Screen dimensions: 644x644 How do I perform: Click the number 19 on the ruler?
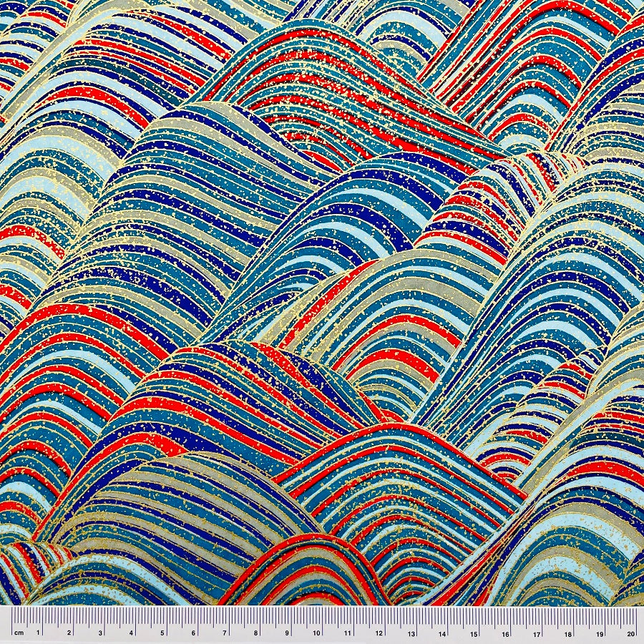click(597, 633)
